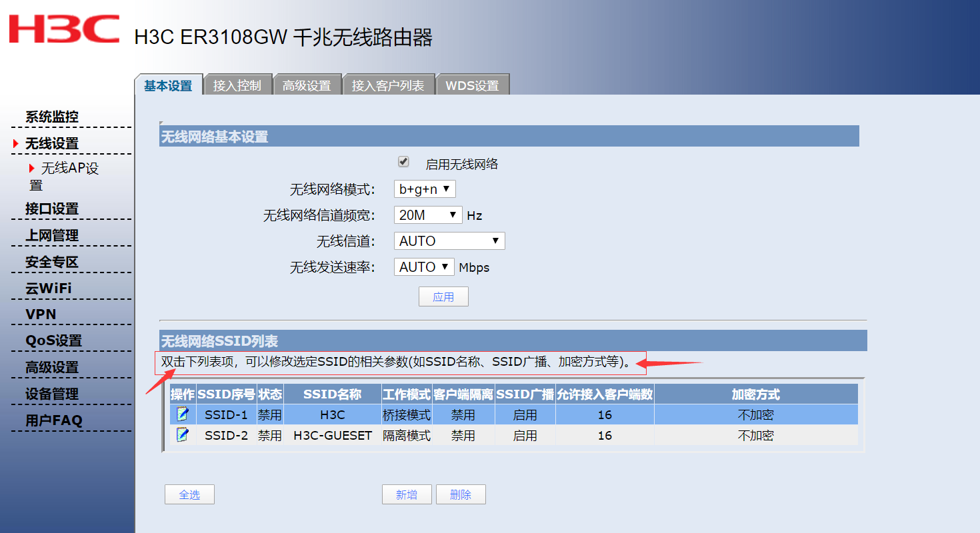Switch to the 基本设置 tab
Image resolution: width=980 pixels, height=533 pixels.
pos(169,85)
